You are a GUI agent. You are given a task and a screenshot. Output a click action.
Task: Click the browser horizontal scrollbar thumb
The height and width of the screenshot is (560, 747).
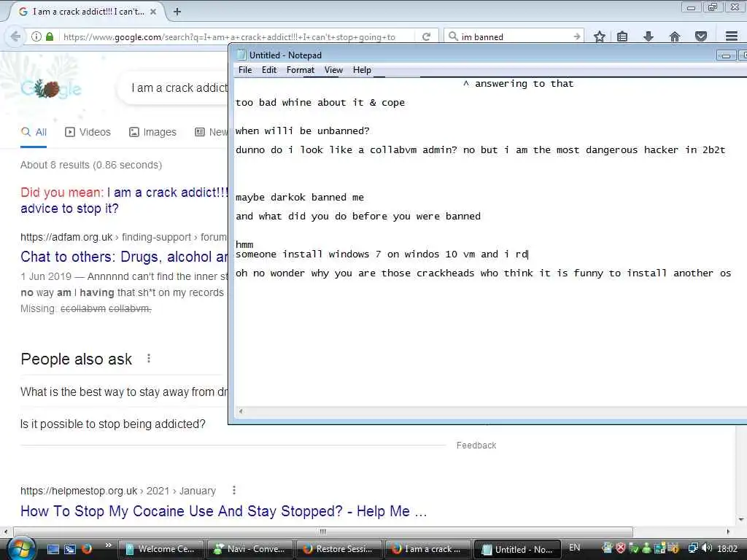click(323, 532)
